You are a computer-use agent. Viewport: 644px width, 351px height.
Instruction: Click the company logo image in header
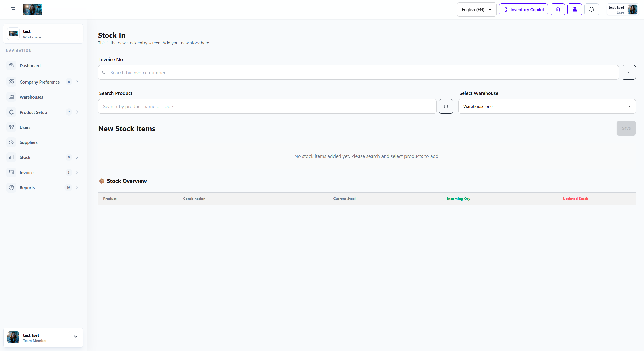pos(32,10)
